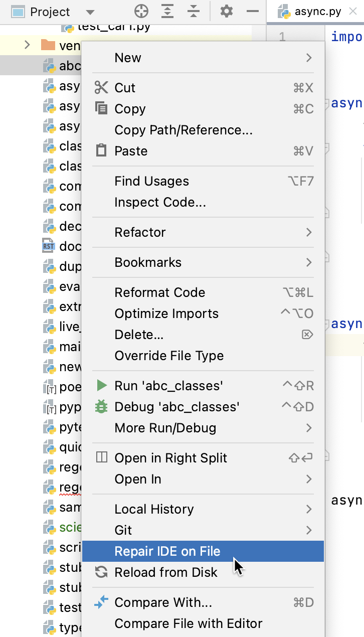Expand the venv folder chevron

point(27,45)
